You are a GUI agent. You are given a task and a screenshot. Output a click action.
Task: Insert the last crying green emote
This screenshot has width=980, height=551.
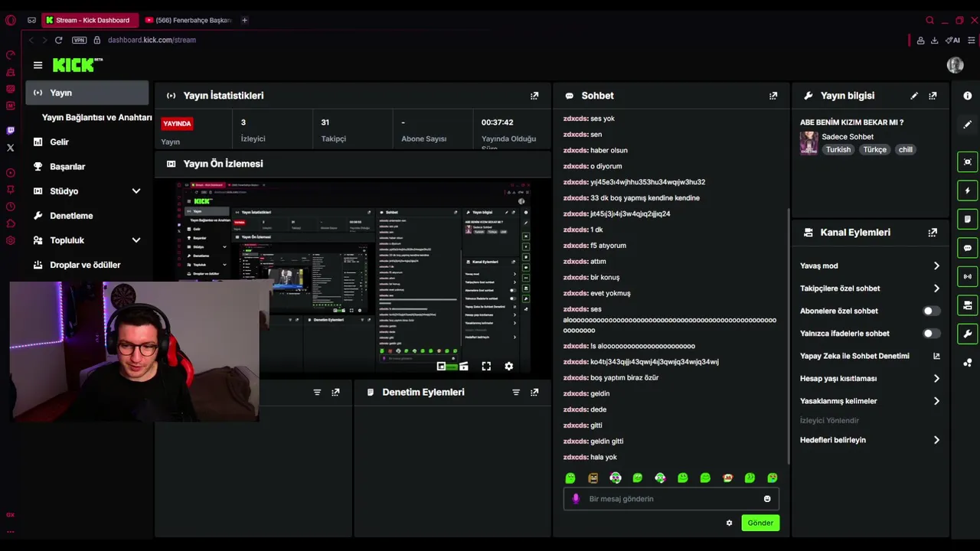(773, 478)
